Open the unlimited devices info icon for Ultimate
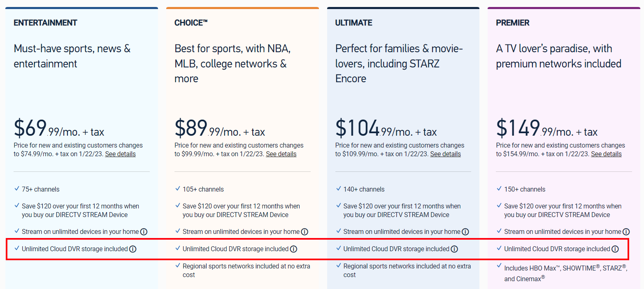 [465, 231]
